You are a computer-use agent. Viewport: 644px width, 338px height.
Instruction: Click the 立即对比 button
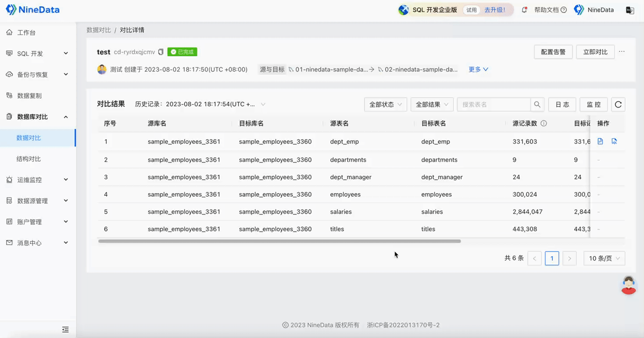coord(595,52)
